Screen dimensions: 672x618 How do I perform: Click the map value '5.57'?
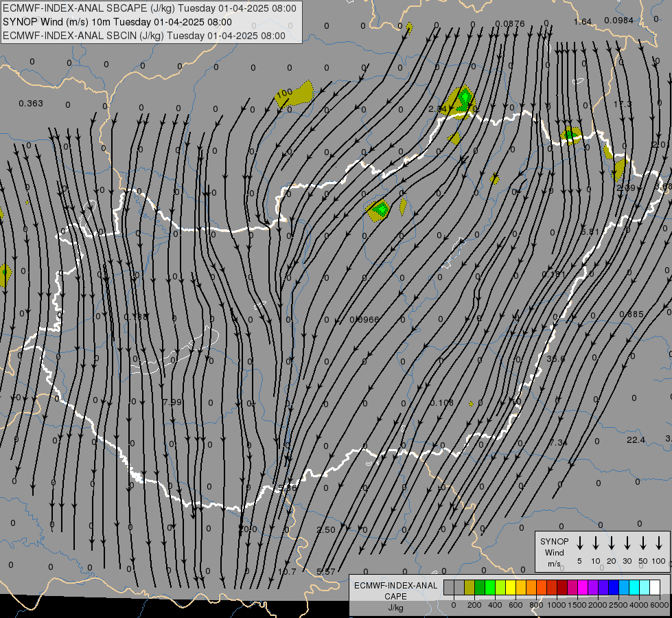tap(326, 572)
